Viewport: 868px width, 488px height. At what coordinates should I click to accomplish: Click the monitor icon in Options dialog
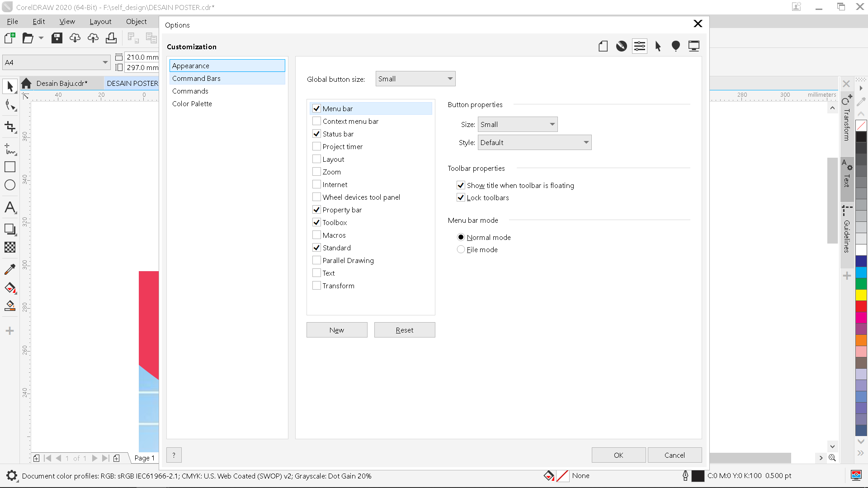tap(694, 46)
